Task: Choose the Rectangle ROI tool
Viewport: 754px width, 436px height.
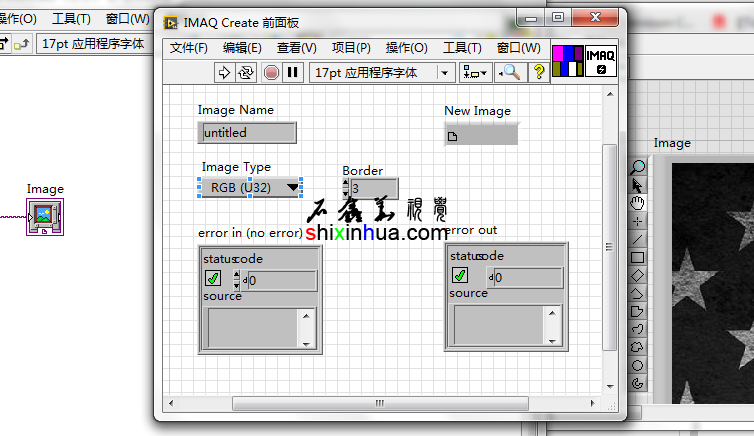Action: click(x=638, y=257)
